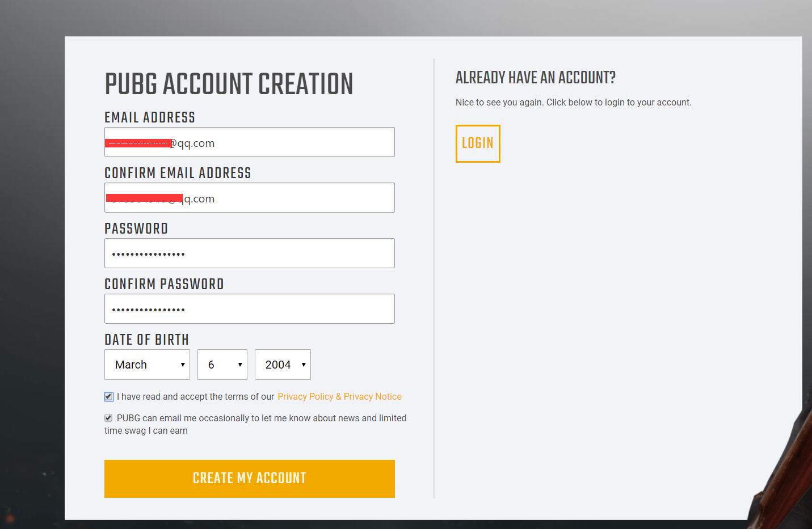
Task: Click the Login button
Action: (x=478, y=143)
